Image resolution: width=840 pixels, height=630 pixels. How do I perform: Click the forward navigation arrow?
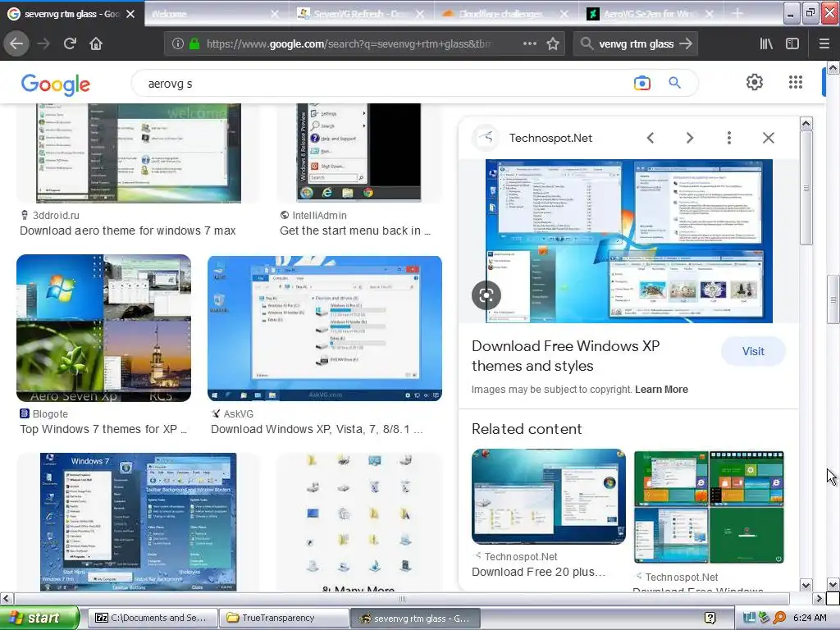pyautogui.click(x=43, y=43)
